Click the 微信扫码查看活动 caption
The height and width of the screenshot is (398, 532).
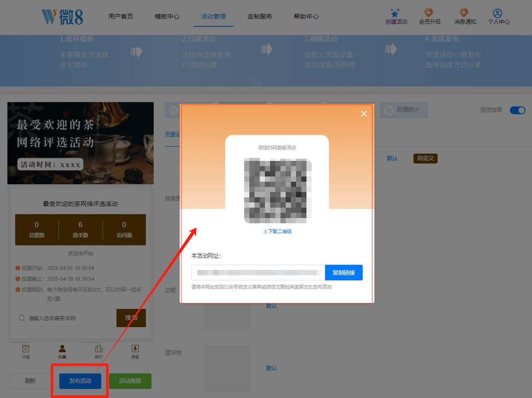pos(277,148)
